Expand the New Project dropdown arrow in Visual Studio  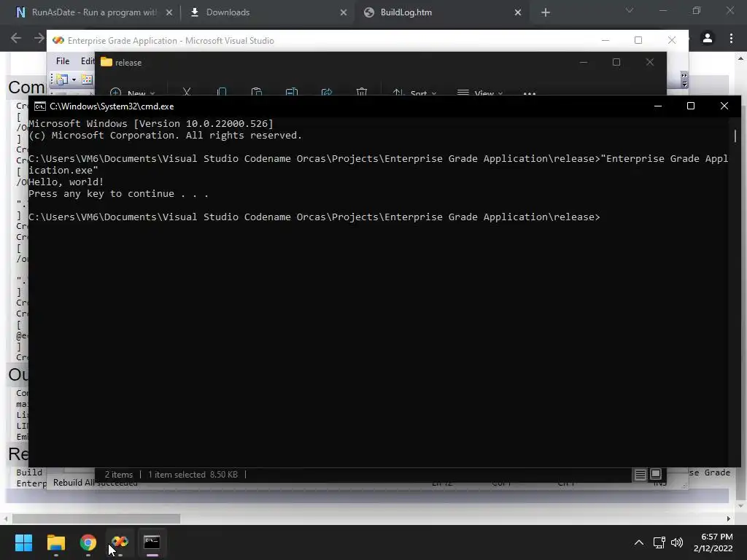point(74,79)
